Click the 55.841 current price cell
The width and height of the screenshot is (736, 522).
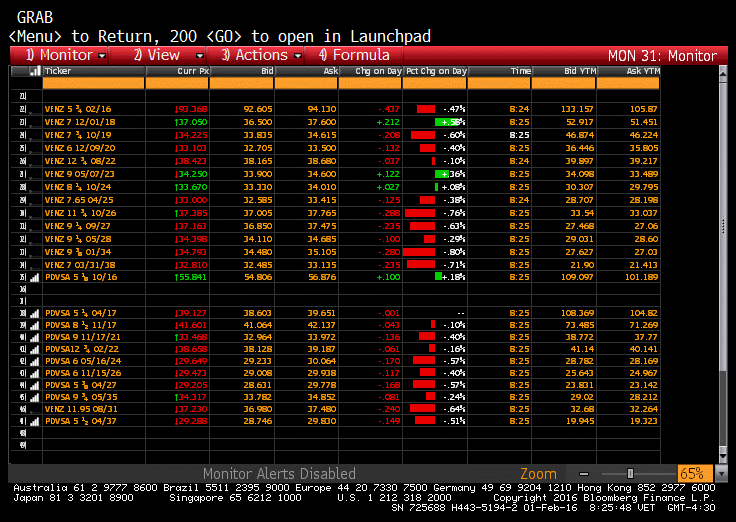(x=191, y=277)
